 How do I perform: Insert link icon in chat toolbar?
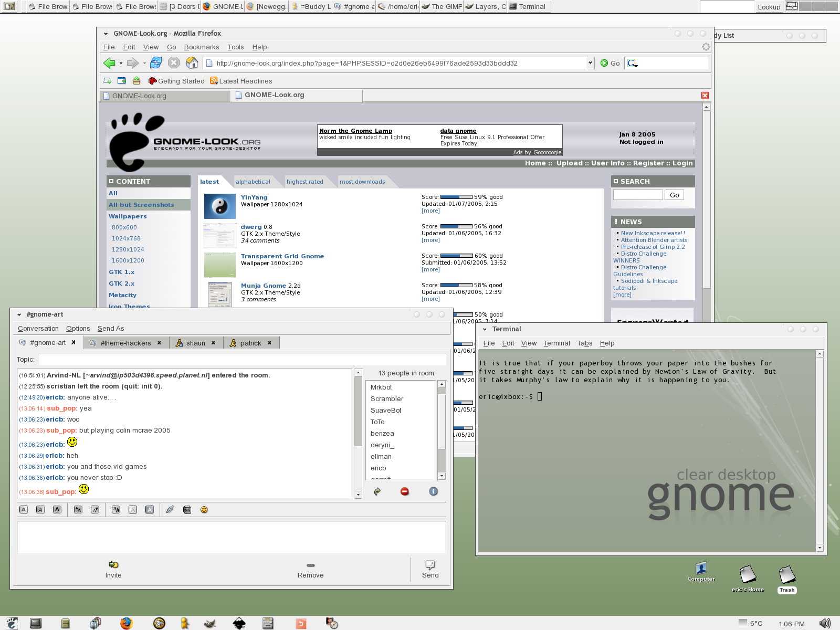coord(170,510)
